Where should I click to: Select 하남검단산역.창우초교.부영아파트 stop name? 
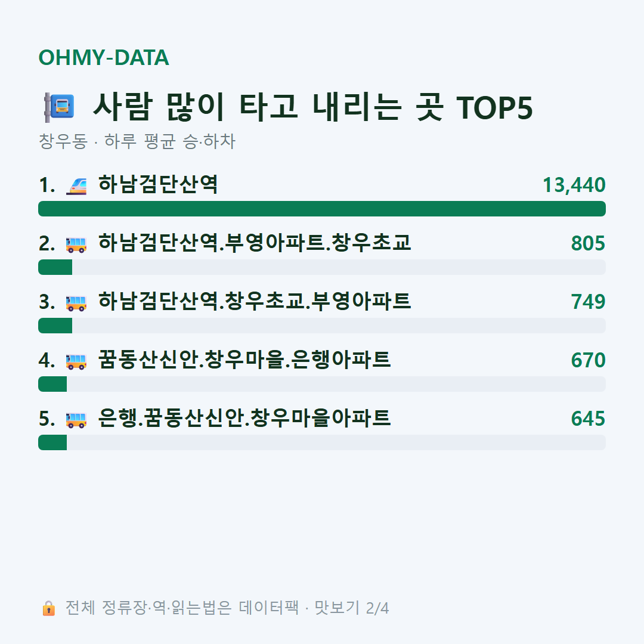coord(255,301)
